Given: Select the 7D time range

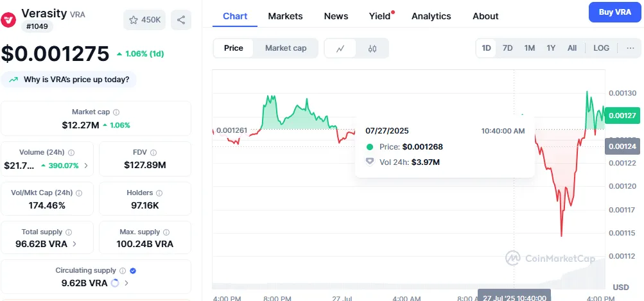Looking at the screenshot, I should point(507,48).
